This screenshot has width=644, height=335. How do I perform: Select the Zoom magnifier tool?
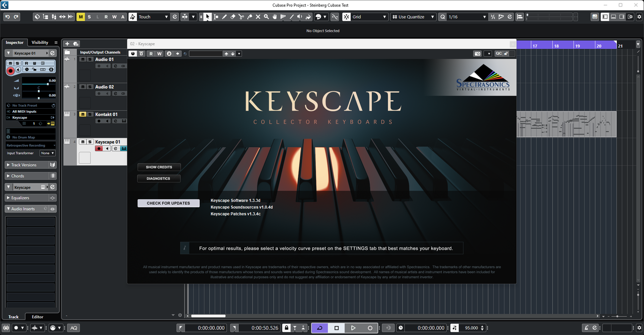point(266,17)
